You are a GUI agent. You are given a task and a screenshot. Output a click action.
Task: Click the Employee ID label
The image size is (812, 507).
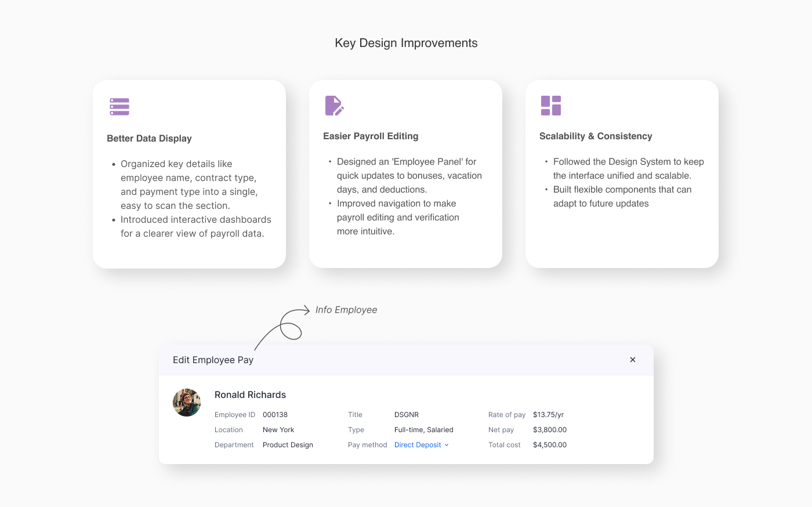tap(235, 415)
